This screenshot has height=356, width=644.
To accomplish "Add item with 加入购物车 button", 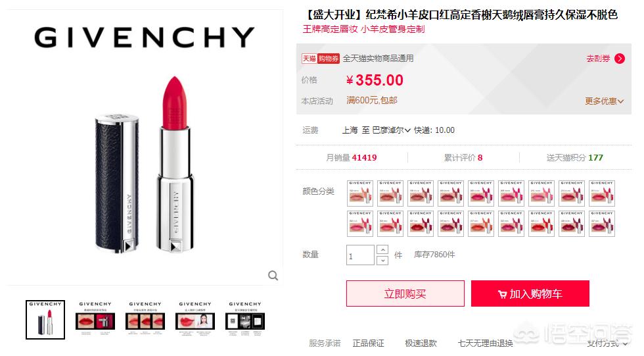I will (x=530, y=293).
